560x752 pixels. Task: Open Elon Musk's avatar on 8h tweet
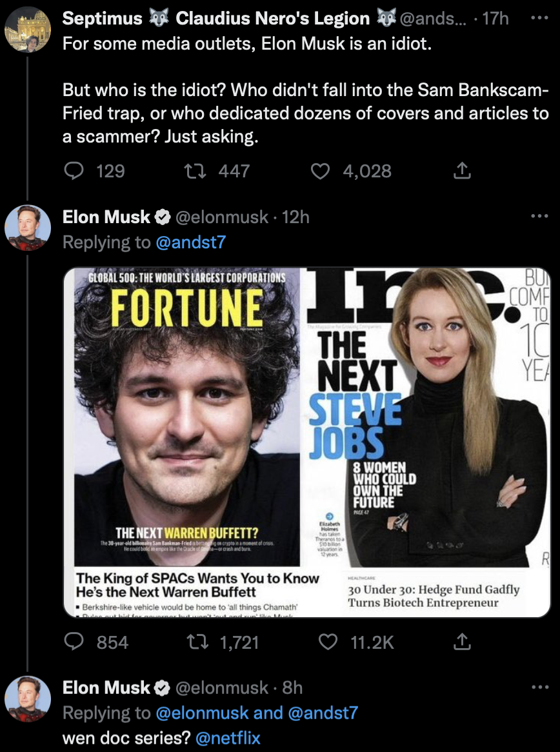pyautogui.click(x=26, y=698)
